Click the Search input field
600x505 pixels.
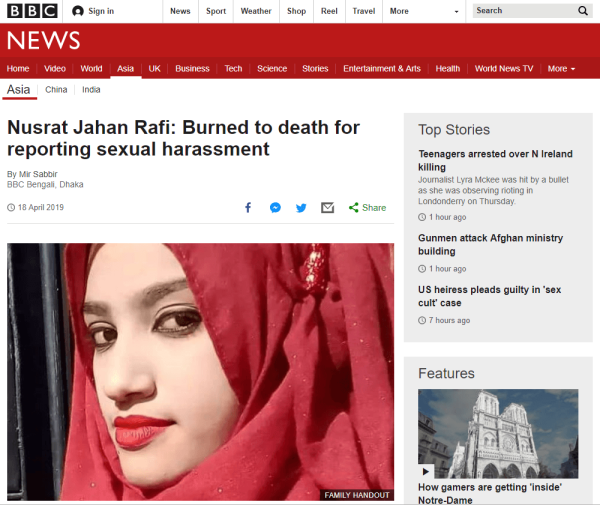[522, 11]
